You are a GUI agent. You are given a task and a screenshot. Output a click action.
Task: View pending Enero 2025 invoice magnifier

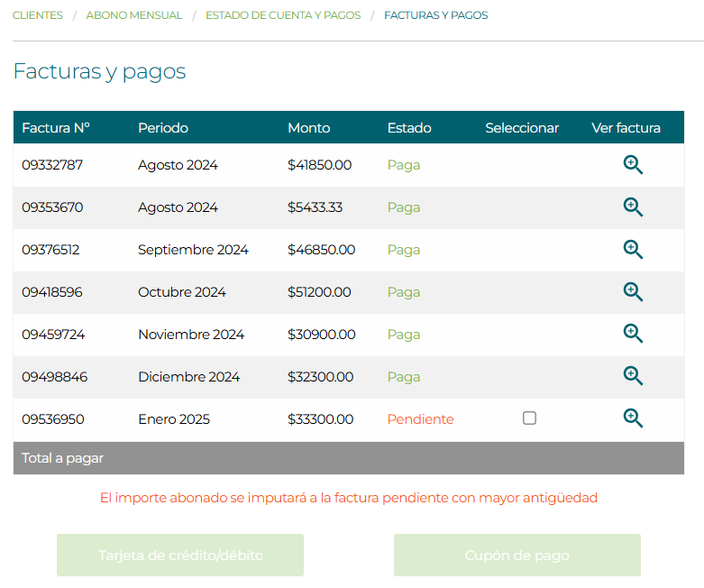pos(633,419)
